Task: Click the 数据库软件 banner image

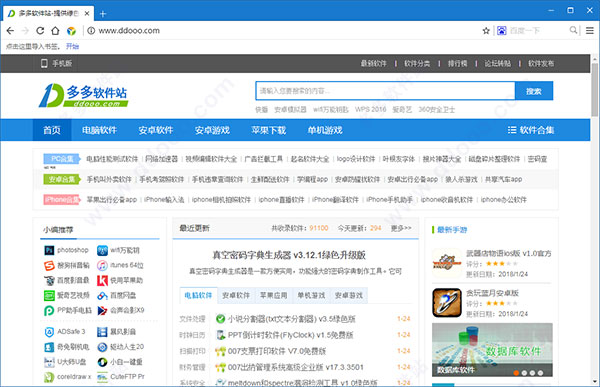Action: pos(492,350)
